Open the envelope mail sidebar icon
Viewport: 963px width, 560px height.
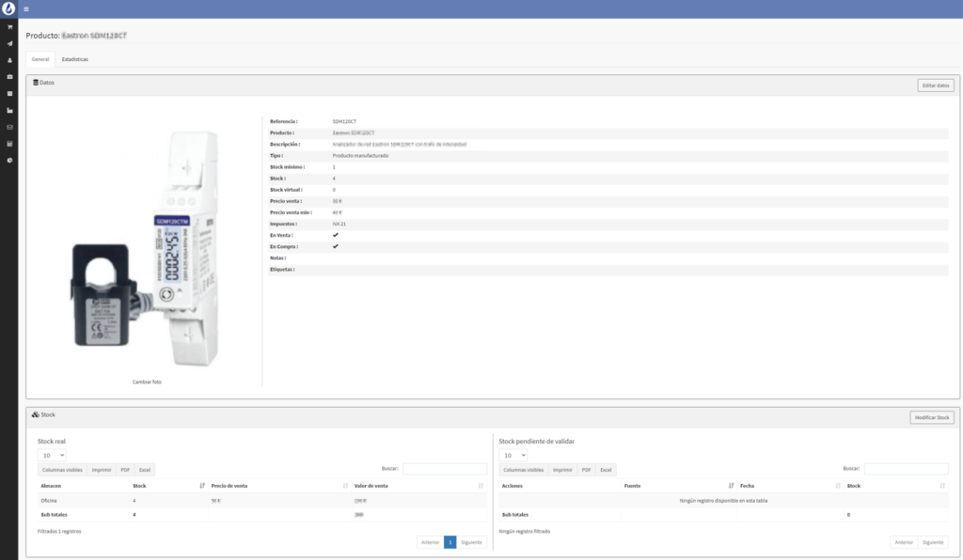point(9,127)
